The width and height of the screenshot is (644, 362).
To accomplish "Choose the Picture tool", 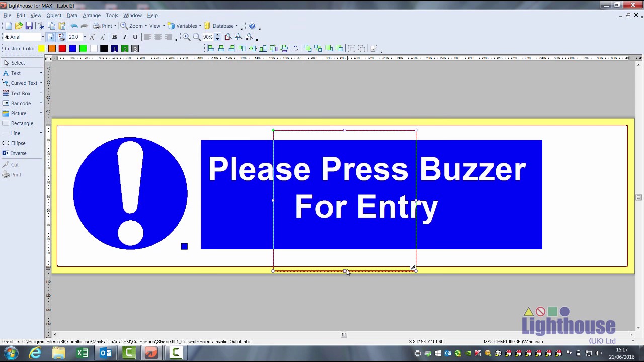I will click(x=15, y=113).
